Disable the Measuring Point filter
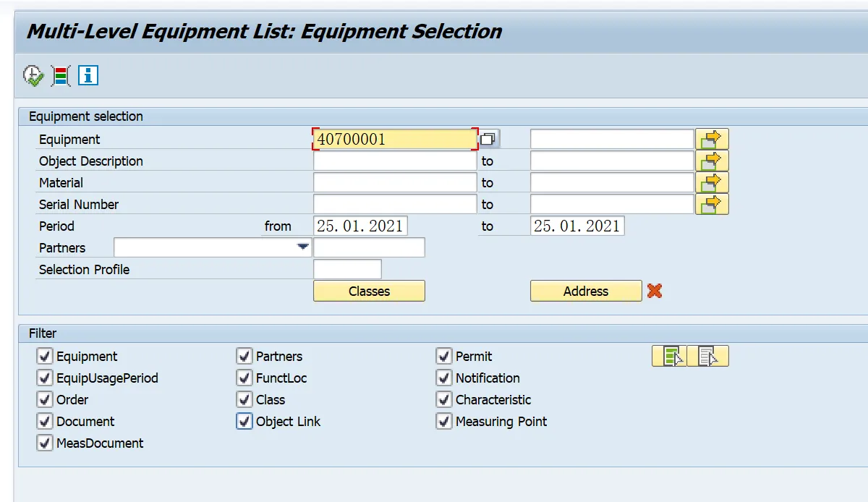Viewport: 868px width, 502px height. [x=444, y=421]
